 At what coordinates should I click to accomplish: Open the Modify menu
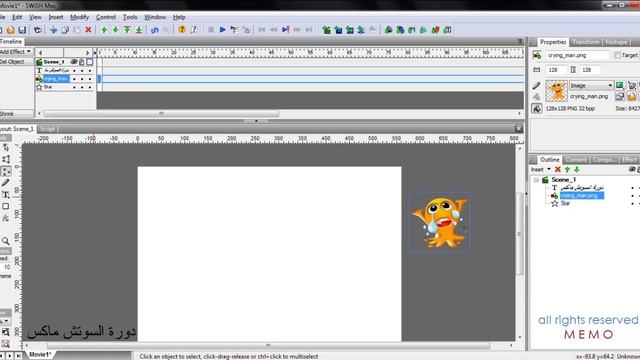pyautogui.click(x=79, y=17)
